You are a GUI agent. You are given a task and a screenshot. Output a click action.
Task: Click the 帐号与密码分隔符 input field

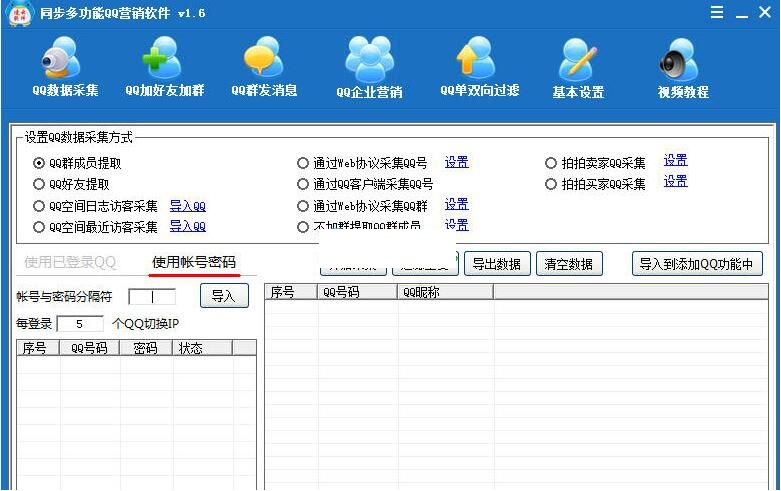[152, 297]
